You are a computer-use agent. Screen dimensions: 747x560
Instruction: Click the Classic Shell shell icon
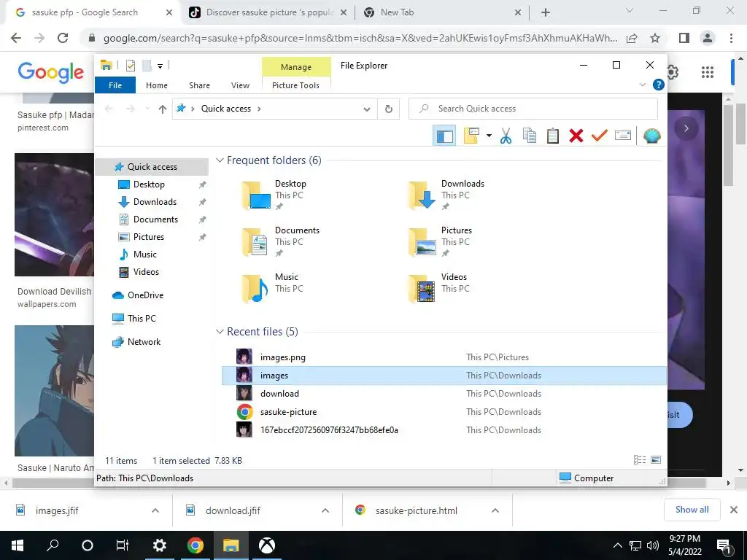pos(651,136)
